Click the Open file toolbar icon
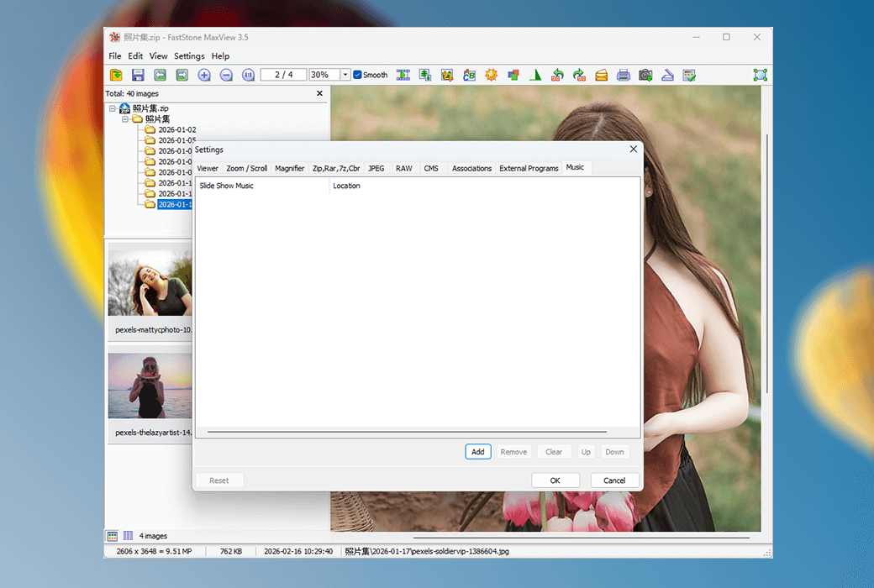The height and width of the screenshot is (588, 874). [116, 75]
